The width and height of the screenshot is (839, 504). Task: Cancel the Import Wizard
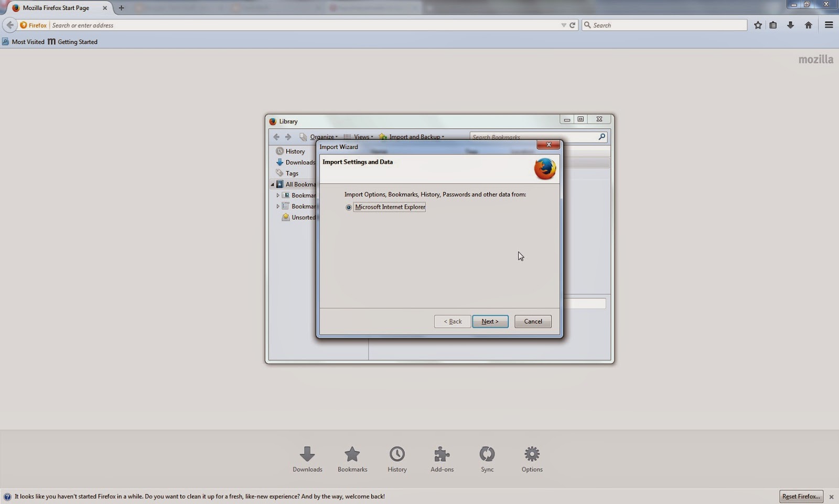(533, 321)
